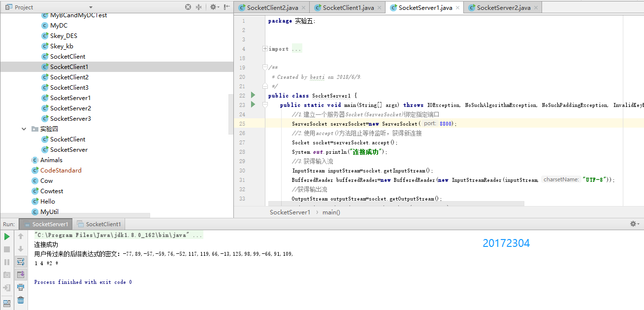Click the restore layout icon in Run panel

7,303
